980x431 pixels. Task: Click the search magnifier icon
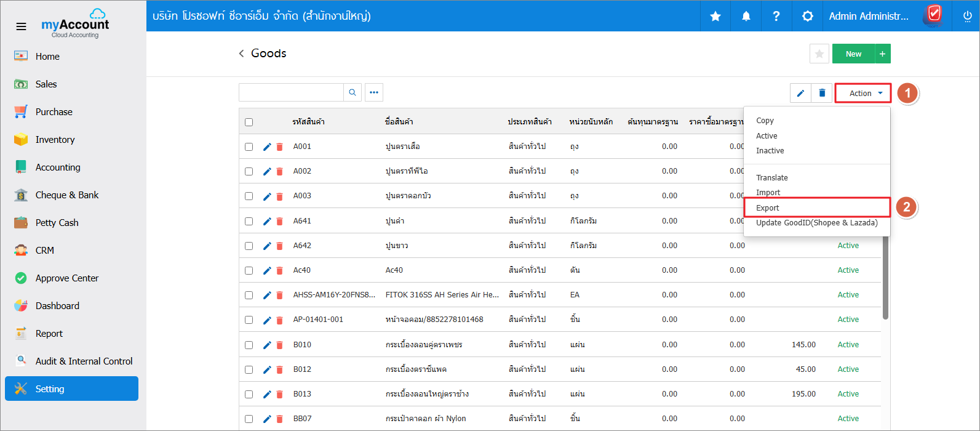click(x=353, y=93)
